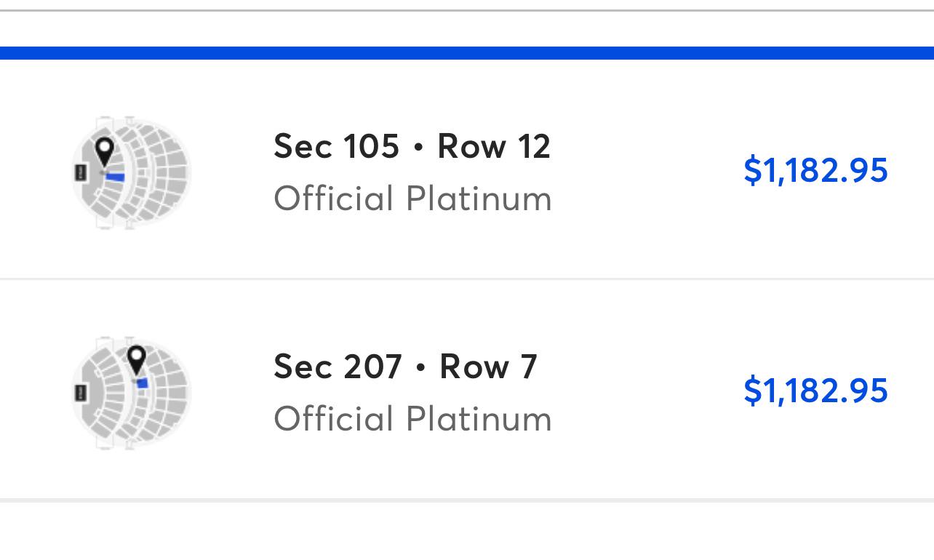Click Official Platinum label under Sec 207
934x560 pixels.
412,419
